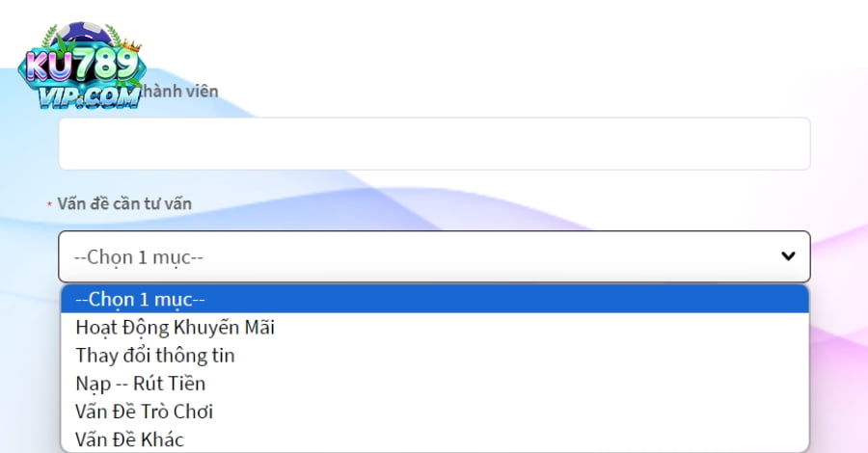Open the Vấn đề cần tư vấn combo box

[x=434, y=256]
